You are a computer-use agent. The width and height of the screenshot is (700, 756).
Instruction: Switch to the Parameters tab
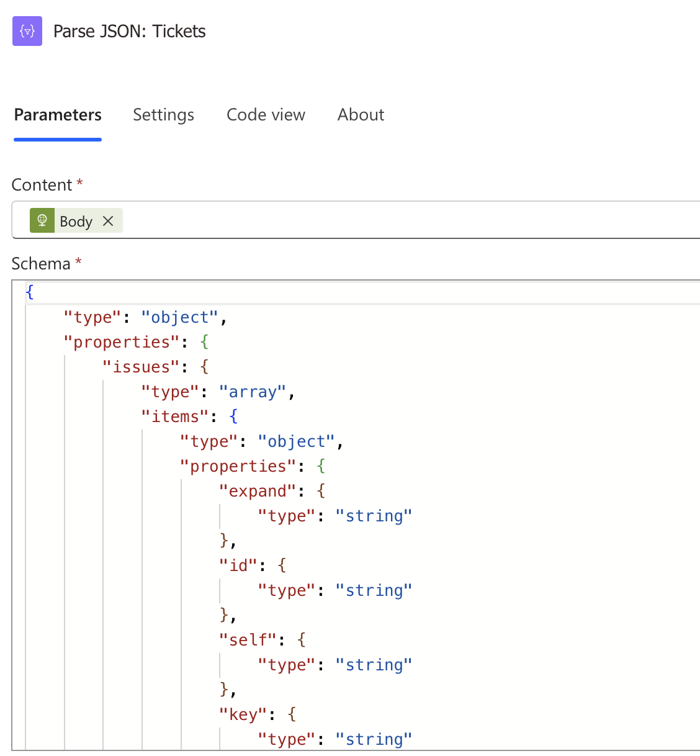coord(58,115)
